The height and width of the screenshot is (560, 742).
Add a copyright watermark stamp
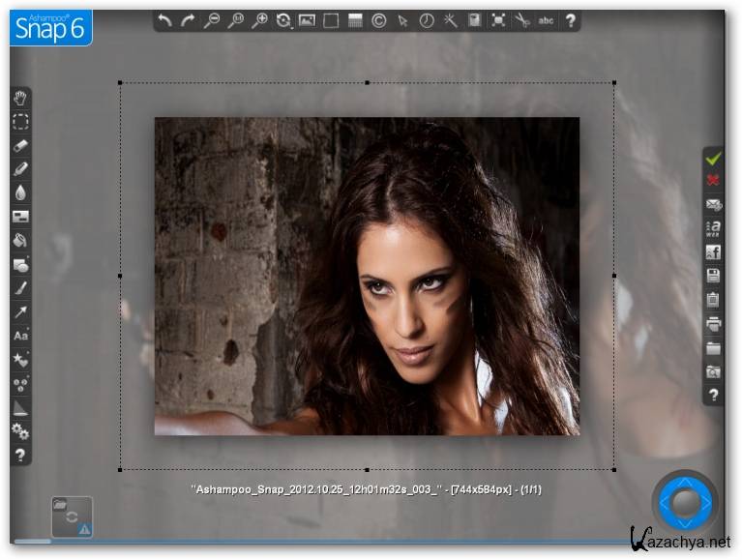click(379, 20)
